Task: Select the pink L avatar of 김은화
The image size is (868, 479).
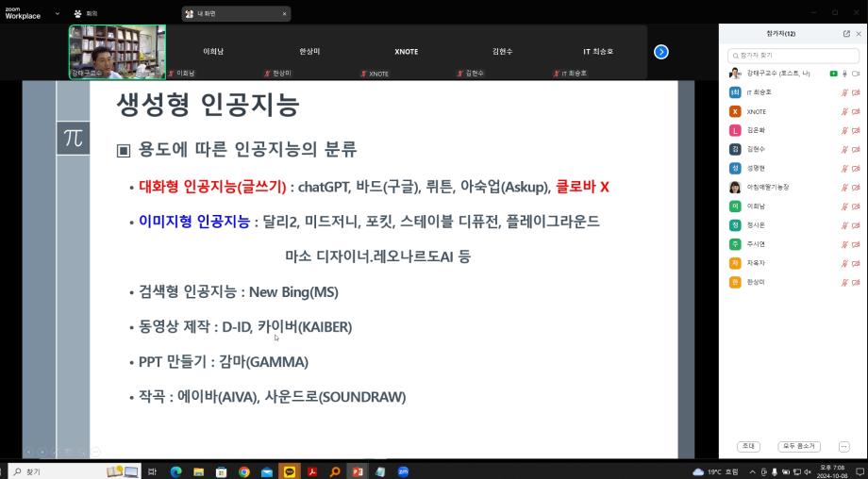Action: (735, 130)
